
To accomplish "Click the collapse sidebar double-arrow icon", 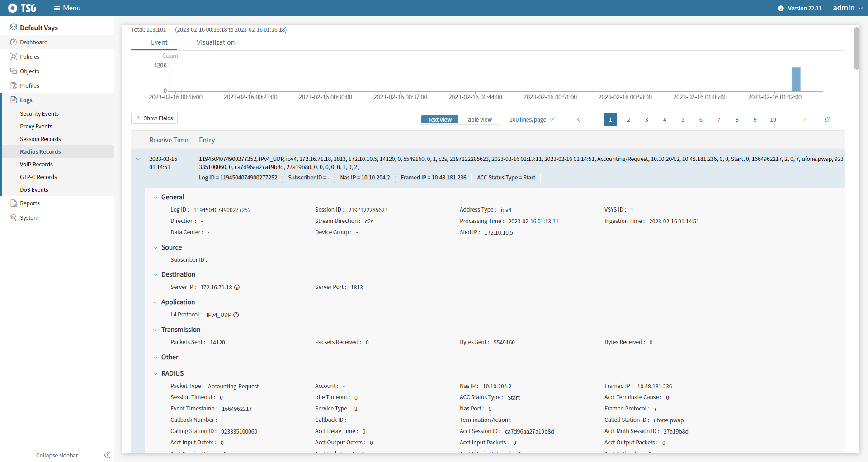I will [x=107, y=455].
